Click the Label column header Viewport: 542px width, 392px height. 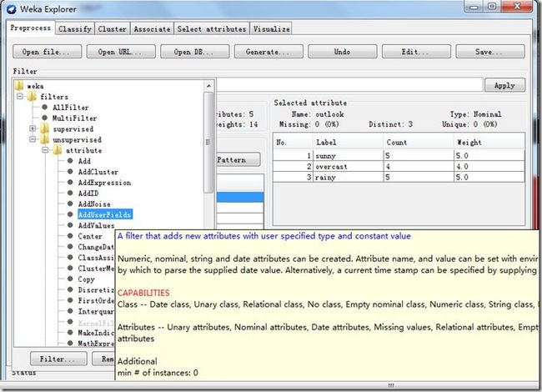pyautogui.click(x=348, y=142)
